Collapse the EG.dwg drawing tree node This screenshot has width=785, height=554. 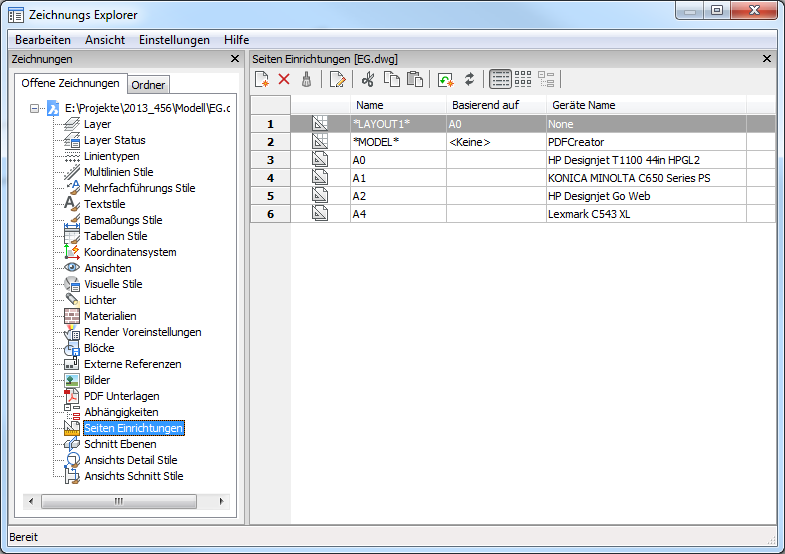[35, 108]
